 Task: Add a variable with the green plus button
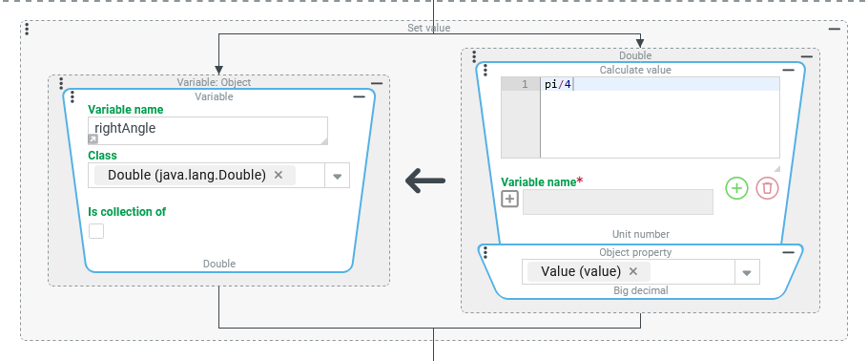click(736, 188)
